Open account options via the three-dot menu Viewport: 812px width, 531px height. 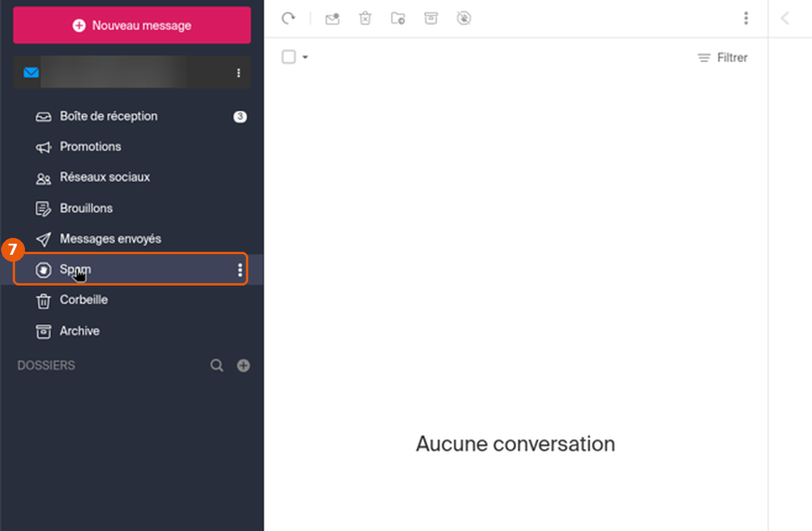pos(238,73)
